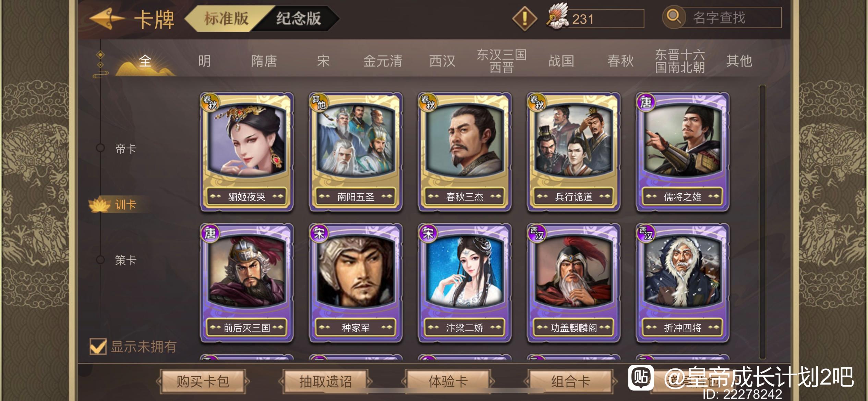Click the 购买卡包 button

(203, 381)
